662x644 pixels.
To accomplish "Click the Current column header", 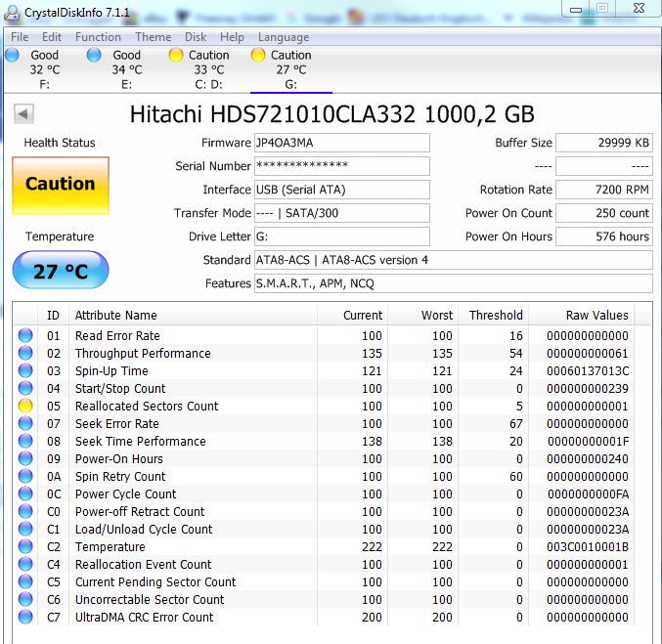I will [353, 316].
